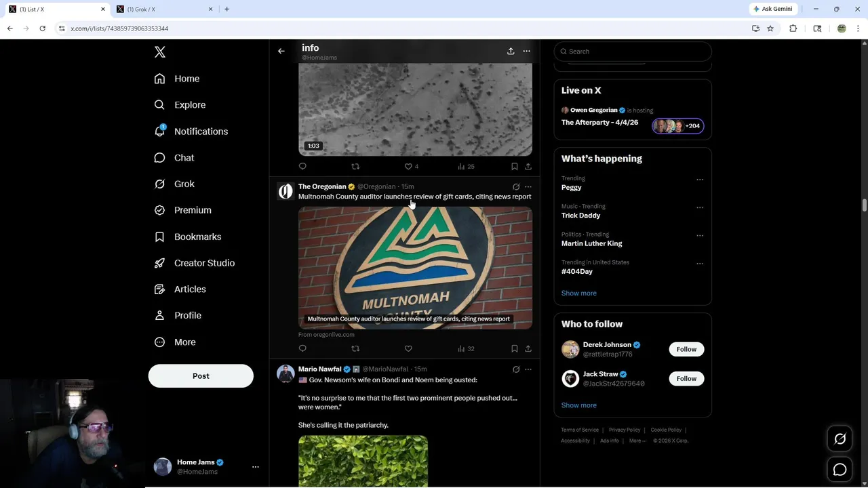This screenshot has width=868, height=488.
Task: Open options for Trick Daddy trend
Action: coord(700,207)
